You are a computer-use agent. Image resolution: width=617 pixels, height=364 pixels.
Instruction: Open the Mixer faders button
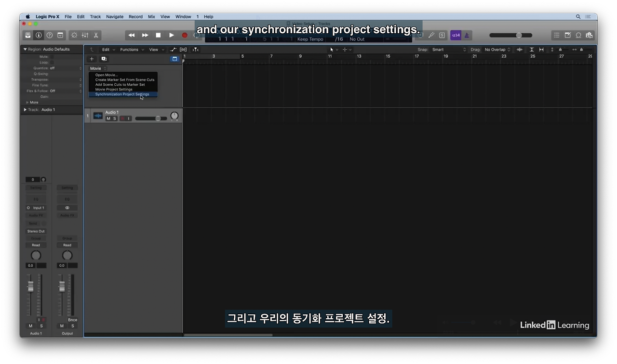(x=85, y=35)
